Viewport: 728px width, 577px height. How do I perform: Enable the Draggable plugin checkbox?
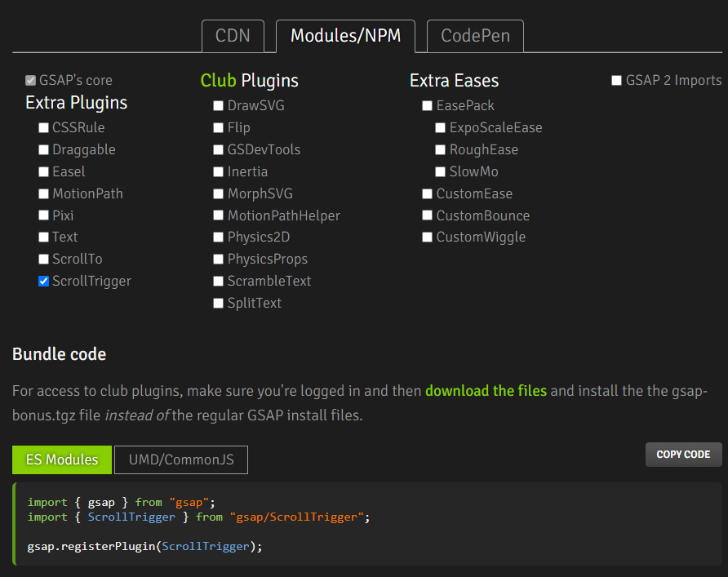pyautogui.click(x=44, y=150)
